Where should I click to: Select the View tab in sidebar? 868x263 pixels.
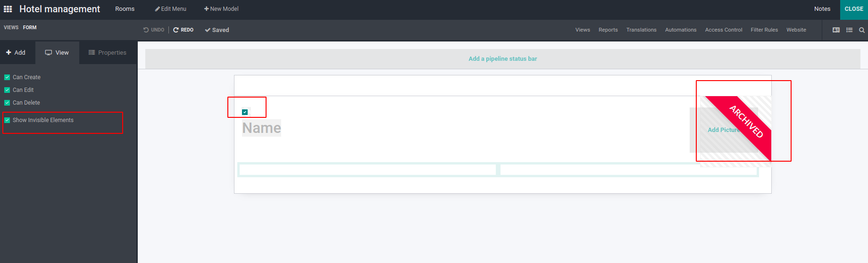tap(57, 53)
